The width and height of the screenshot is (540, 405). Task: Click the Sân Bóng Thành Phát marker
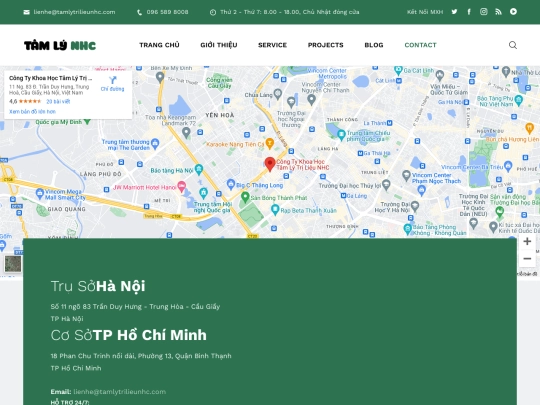coord(245,197)
